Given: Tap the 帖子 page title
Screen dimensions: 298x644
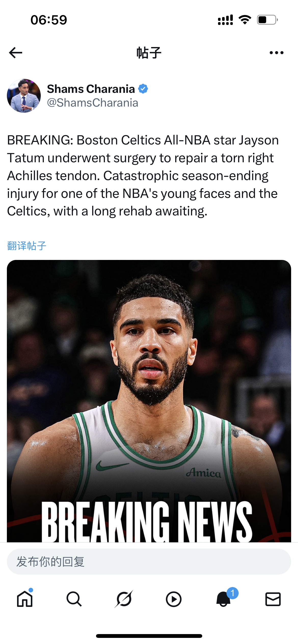Looking at the screenshot, I should pos(149,53).
